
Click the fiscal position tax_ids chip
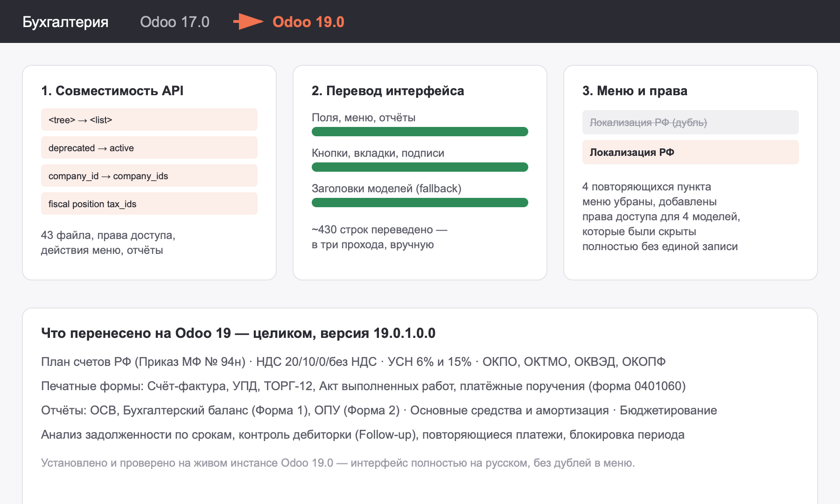pos(149,203)
